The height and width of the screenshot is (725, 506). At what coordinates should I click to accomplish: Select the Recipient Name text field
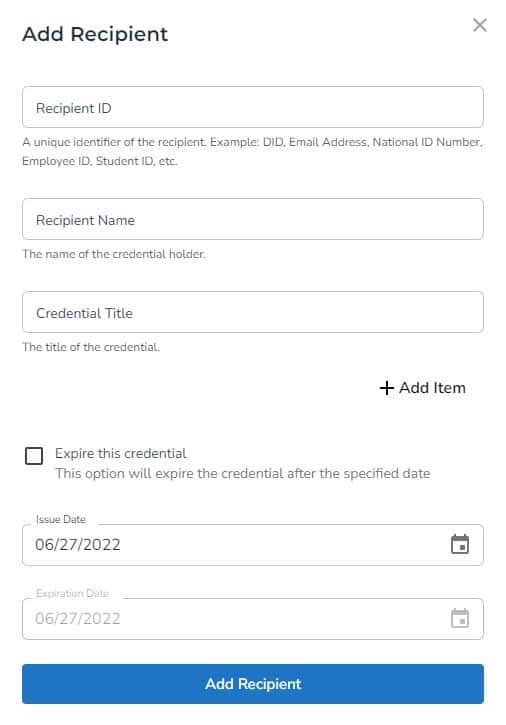click(253, 219)
